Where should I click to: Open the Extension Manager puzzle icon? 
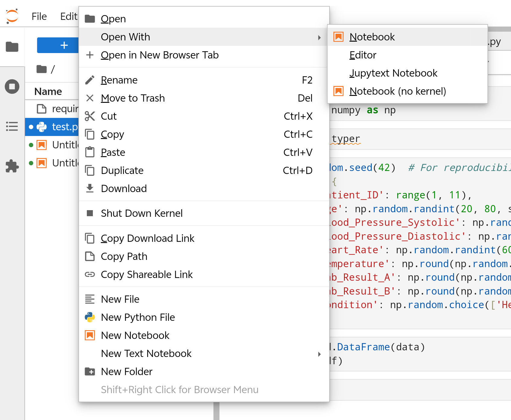(x=12, y=166)
